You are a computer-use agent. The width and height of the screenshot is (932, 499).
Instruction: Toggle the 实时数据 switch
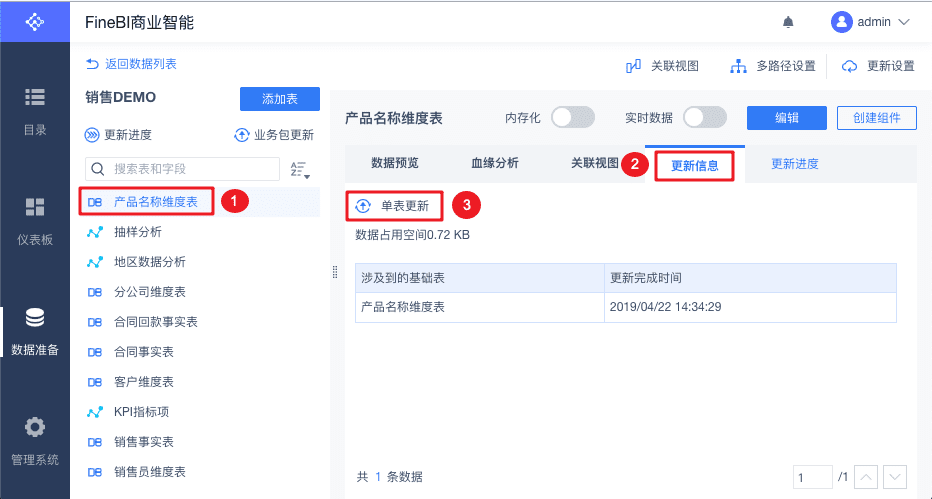coord(704,118)
